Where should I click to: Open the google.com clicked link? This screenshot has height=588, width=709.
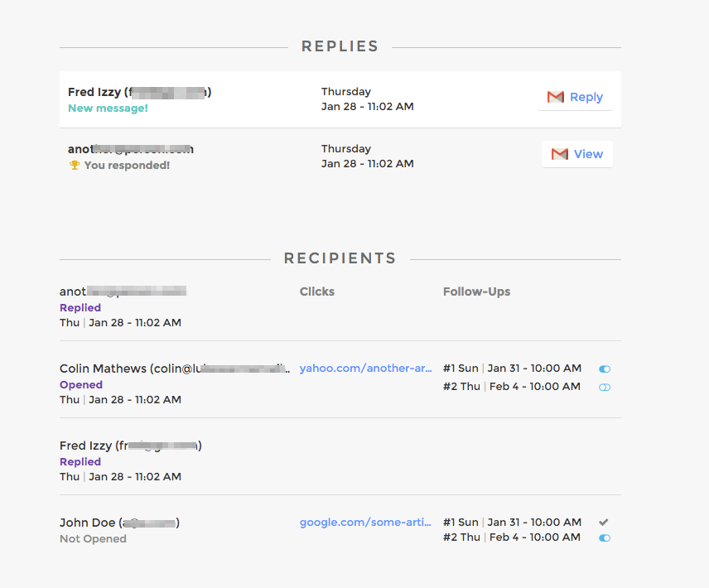pyautogui.click(x=365, y=522)
